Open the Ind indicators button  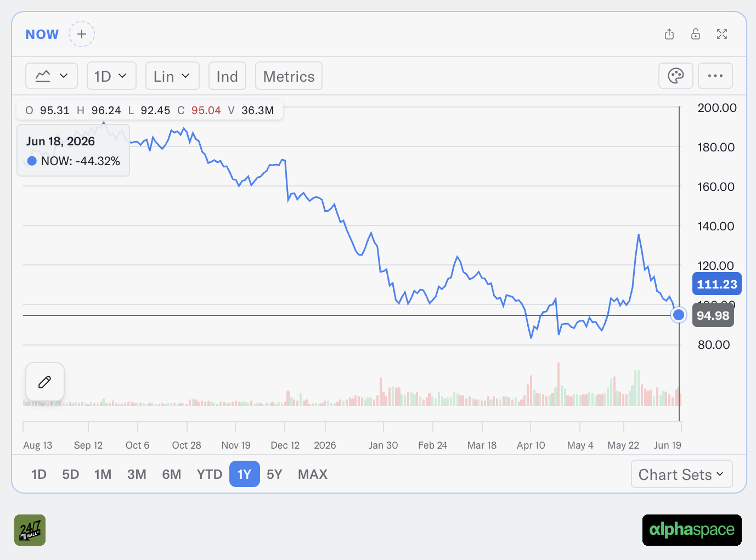227,76
